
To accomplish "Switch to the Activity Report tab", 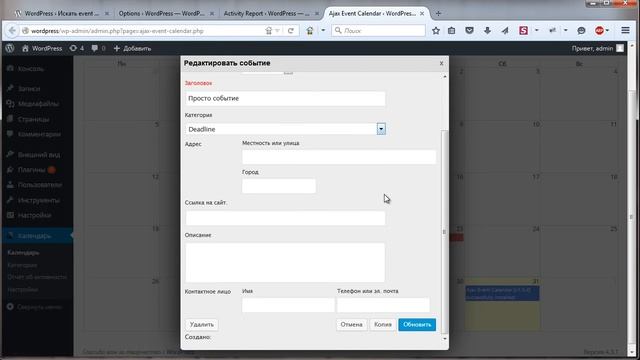I will [267, 13].
